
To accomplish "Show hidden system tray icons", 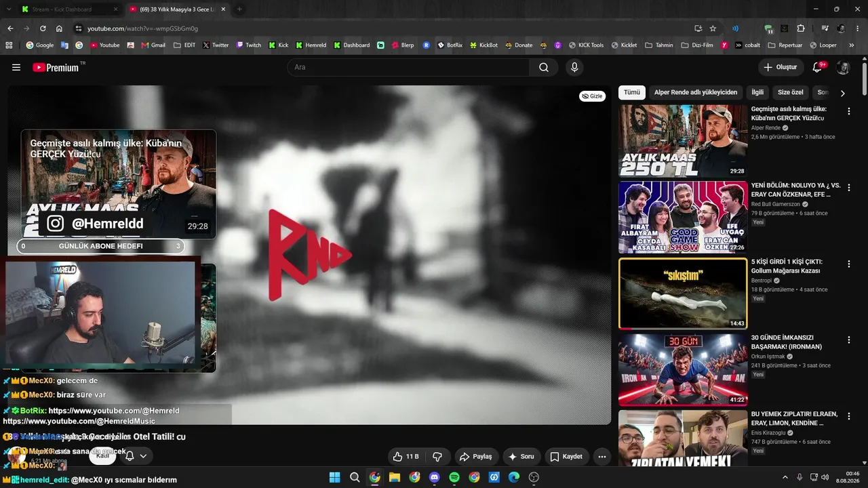I will click(785, 477).
